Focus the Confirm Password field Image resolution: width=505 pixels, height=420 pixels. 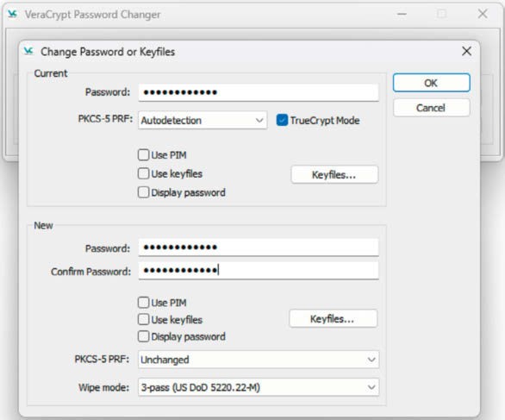point(259,271)
